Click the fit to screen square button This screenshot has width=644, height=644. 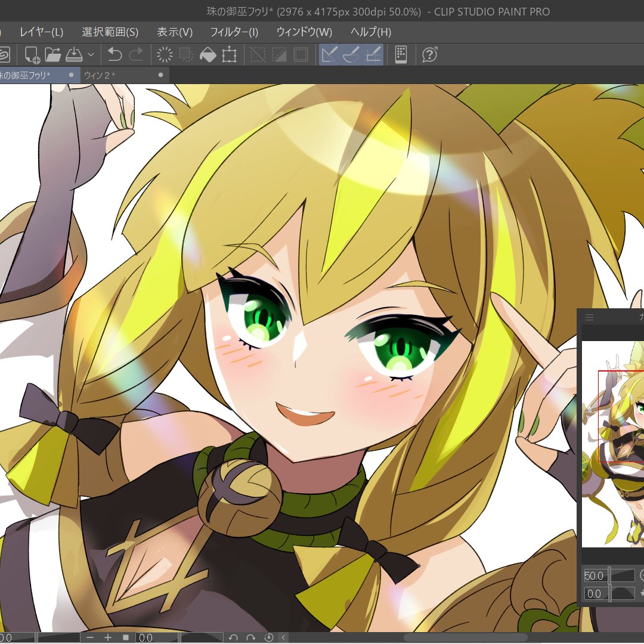(126, 637)
